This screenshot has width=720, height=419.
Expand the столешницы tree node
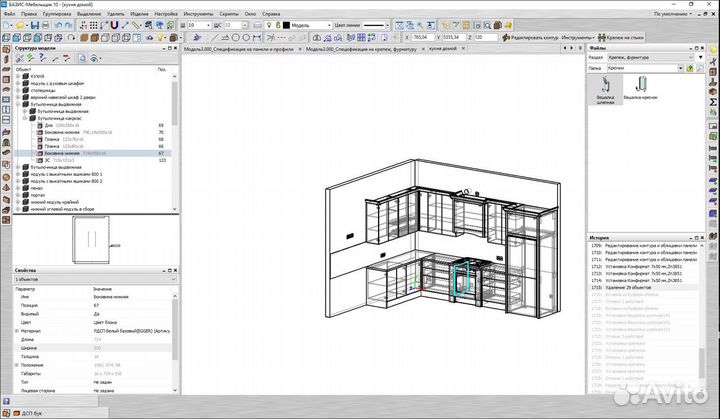coord(16,89)
